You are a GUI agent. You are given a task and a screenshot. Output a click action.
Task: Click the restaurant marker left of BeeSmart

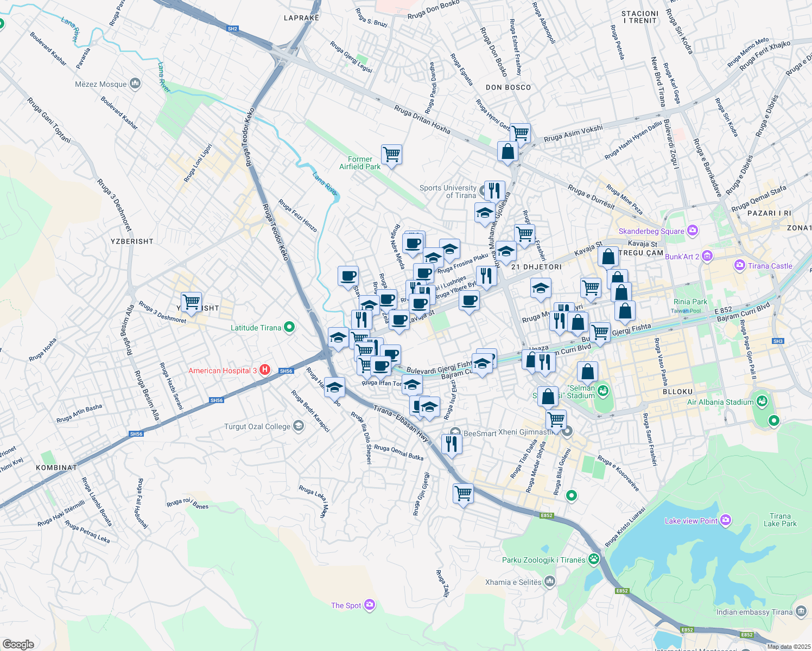[x=452, y=444]
